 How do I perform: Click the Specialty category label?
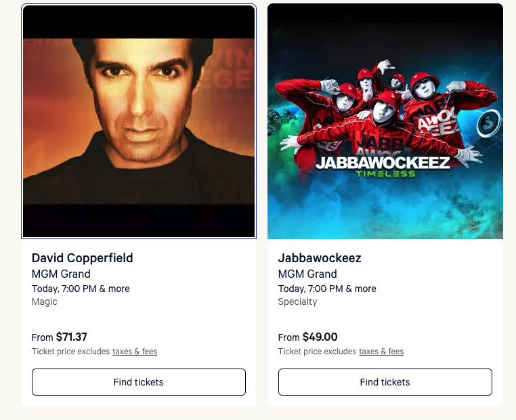coord(297,302)
